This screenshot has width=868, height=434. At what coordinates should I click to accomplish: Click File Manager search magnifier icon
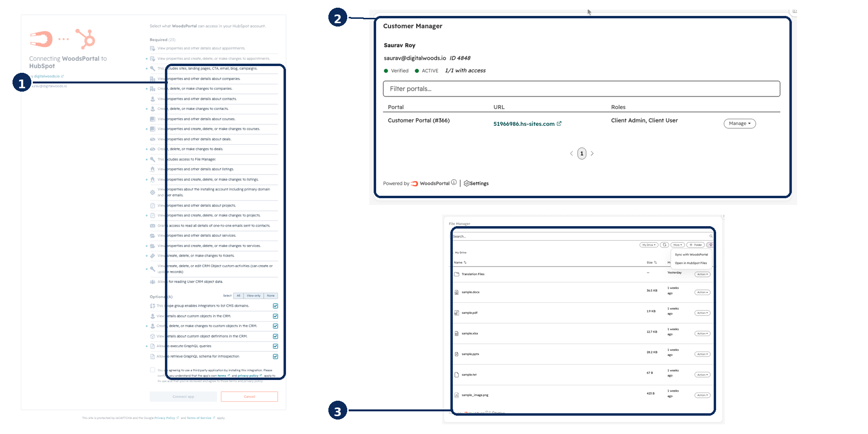[711, 236]
